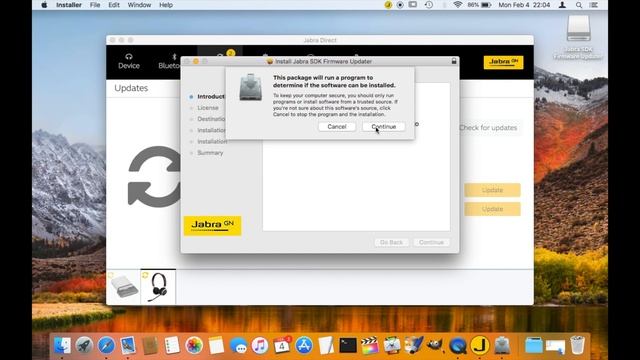This screenshot has width=640, height=360.
Task: Open Calendar from the Dock
Action: point(282,345)
